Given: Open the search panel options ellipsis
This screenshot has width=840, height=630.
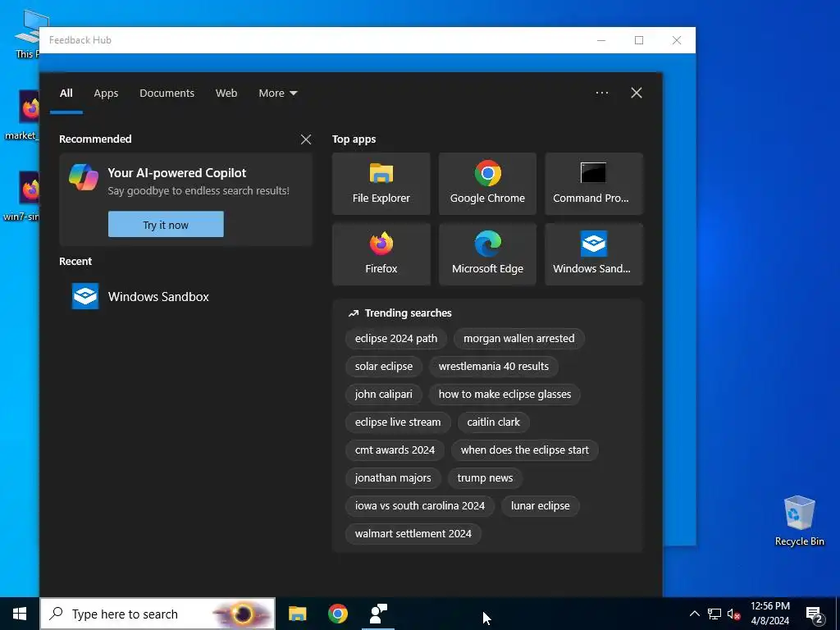Looking at the screenshot, I should click(601, 93).
